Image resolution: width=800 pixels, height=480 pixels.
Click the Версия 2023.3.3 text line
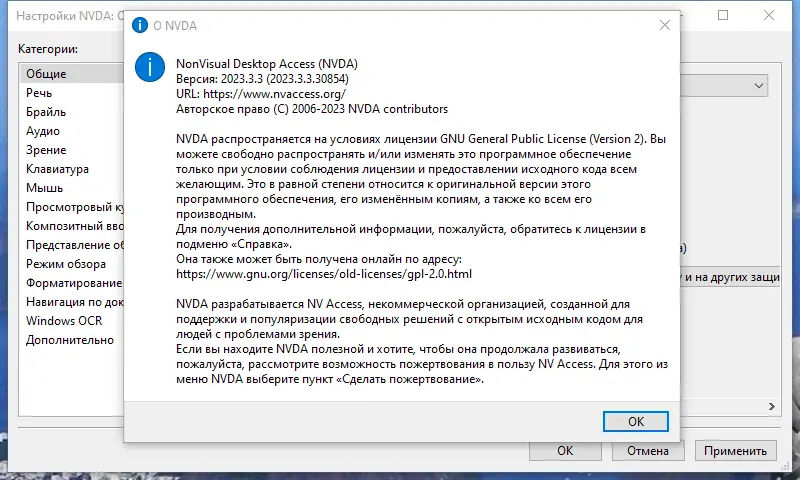(x=262, y=79)
